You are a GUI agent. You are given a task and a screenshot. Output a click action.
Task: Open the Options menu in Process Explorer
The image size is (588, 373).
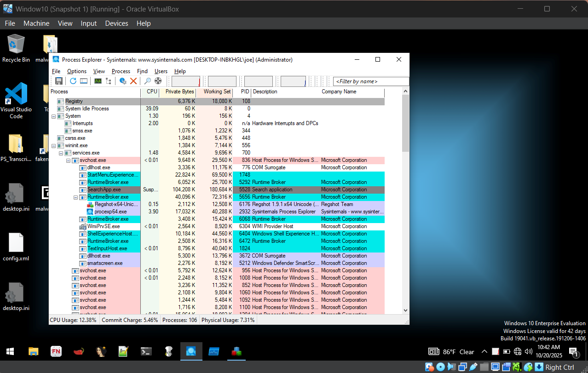(77, 71)
